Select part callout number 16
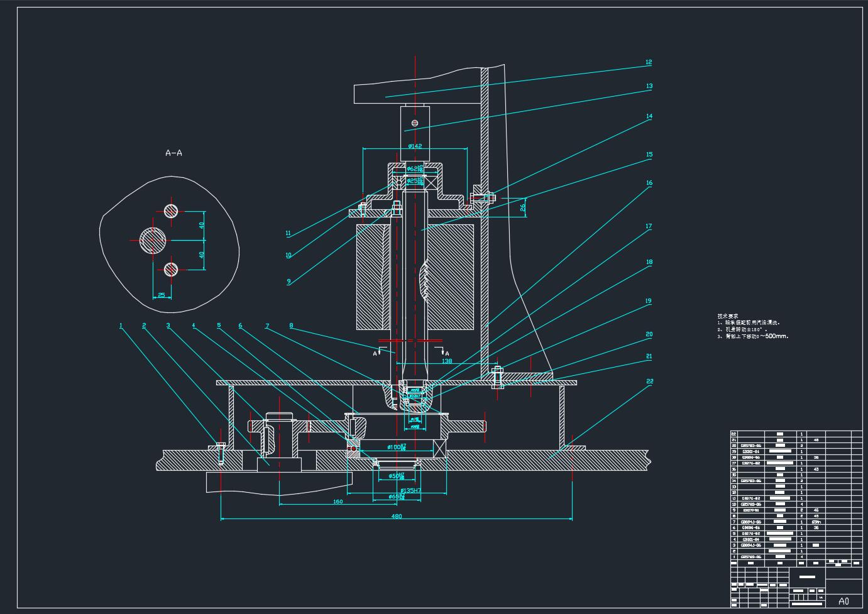 pyautogui.click(x=649, y=183)
